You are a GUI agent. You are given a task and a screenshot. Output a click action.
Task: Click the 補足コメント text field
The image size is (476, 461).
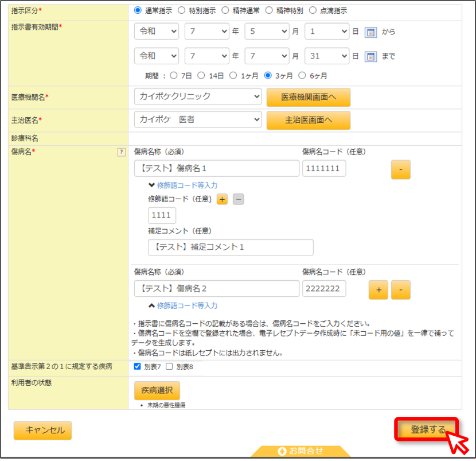pos(231,247)
